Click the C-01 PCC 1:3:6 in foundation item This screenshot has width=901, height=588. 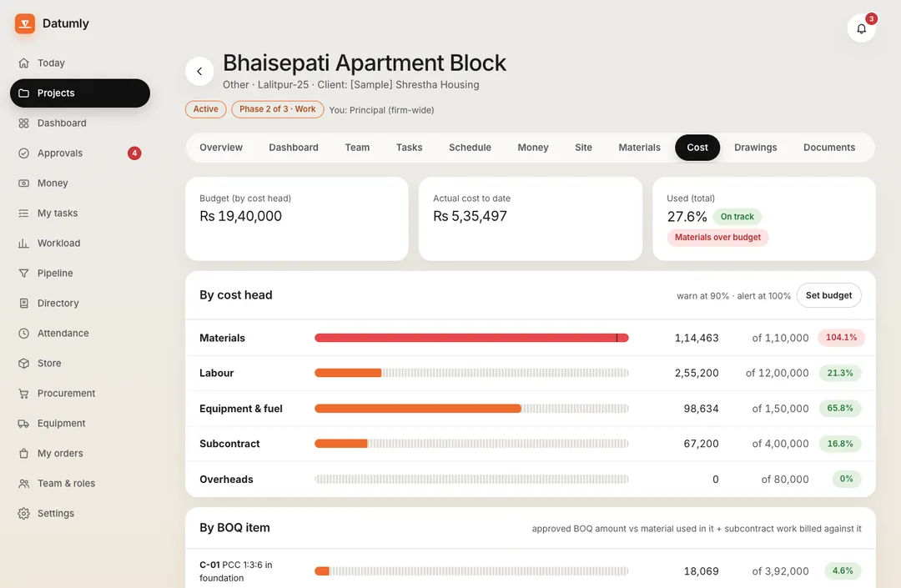click(x=235, y=571)
